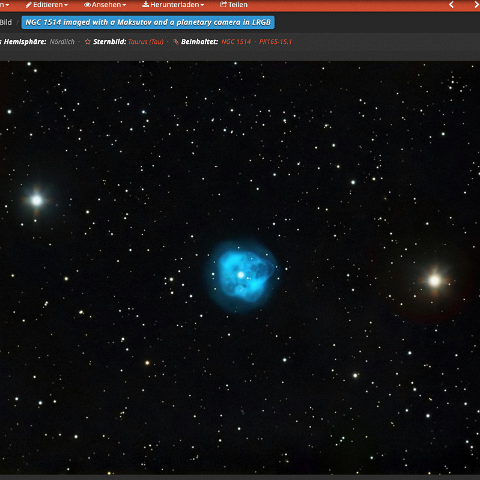Open the Taurus (Tau) constellation link

click(146, 42)
